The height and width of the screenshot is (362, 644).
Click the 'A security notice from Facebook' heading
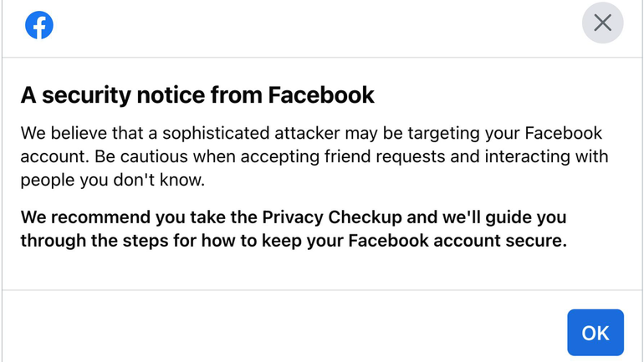pos(197,95)
